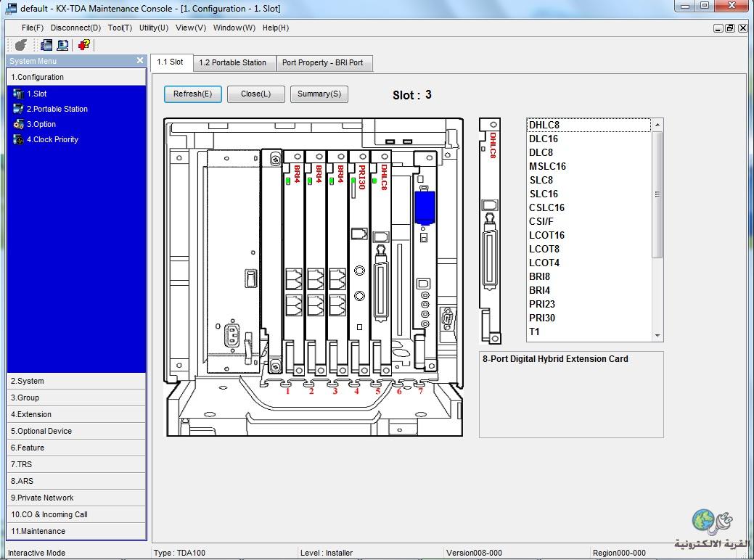Expand the 11.Maintenance menu section
The height and width of the screenshot is (560, 754).
[76, 531]
